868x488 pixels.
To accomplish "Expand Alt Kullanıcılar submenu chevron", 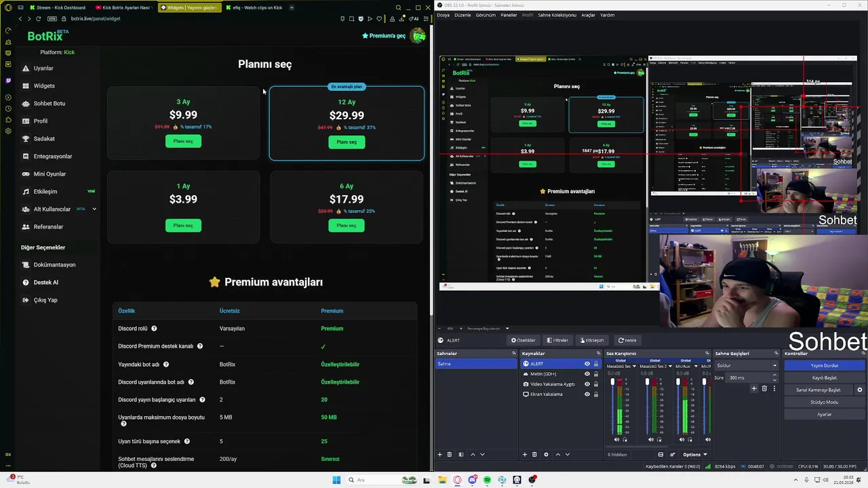I will coord(94,209).
